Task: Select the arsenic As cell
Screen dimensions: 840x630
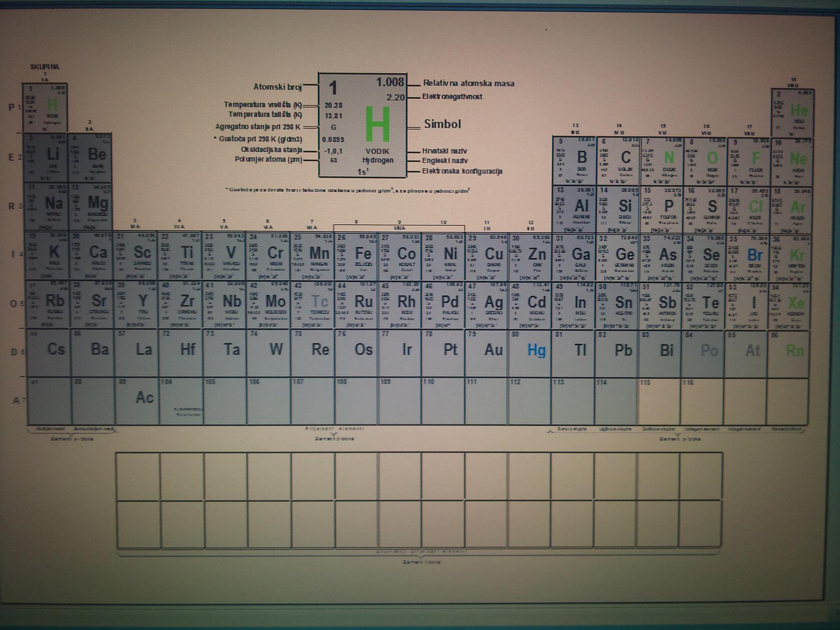Action: pos(660,258)
